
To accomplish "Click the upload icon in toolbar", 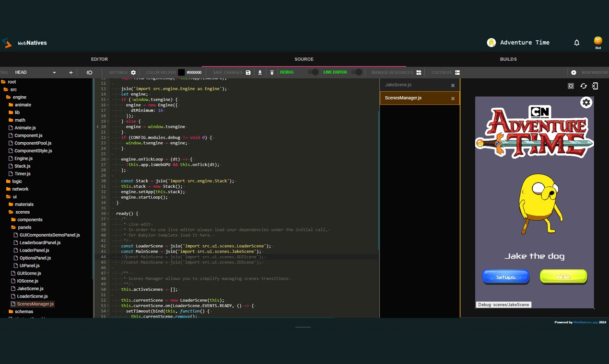I will pos(272,72).
